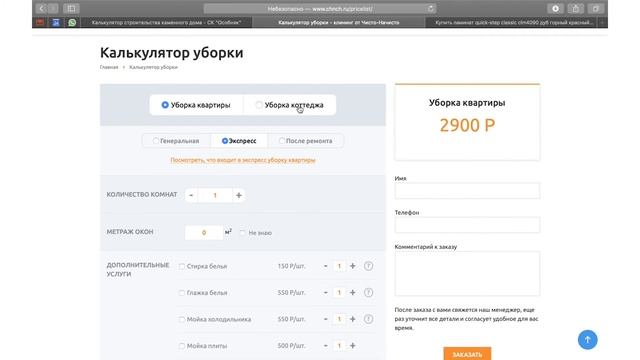The width and height of the screenshot is (640, 360).
Task: Check the Не знаю checkbox
Action: click(x=243, y=233)
